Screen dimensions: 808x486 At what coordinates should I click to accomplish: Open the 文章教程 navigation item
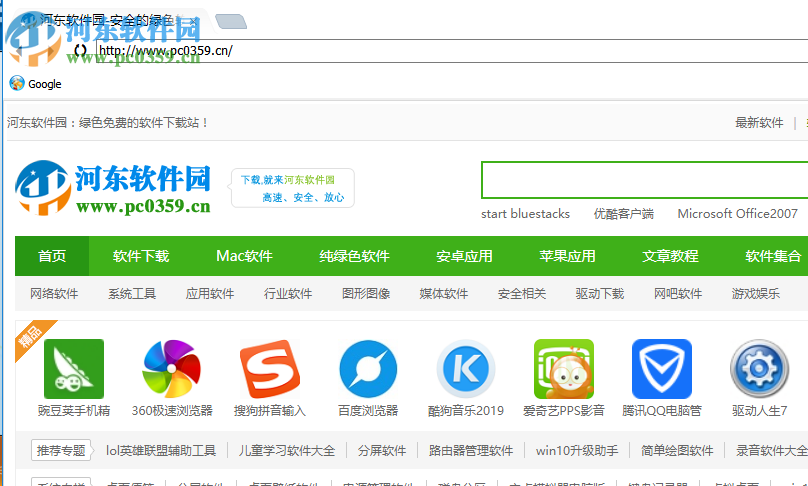(x=670, y=256)
